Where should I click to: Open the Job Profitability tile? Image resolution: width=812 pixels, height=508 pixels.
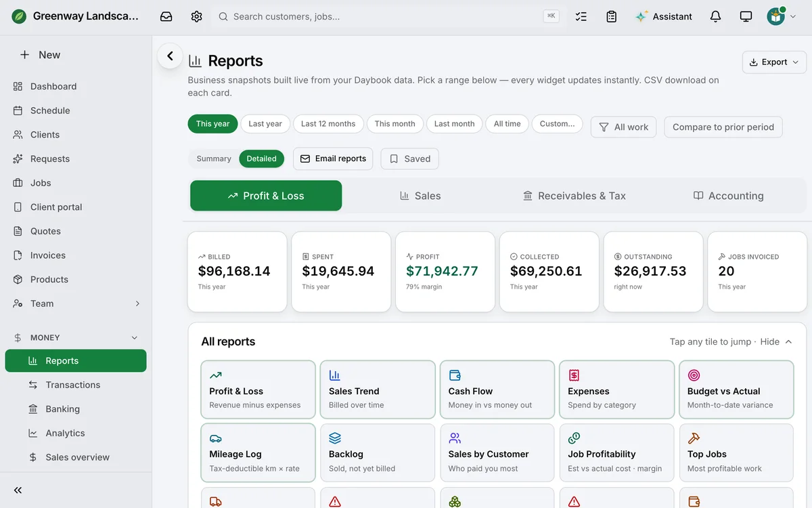[x=616, y=452]
